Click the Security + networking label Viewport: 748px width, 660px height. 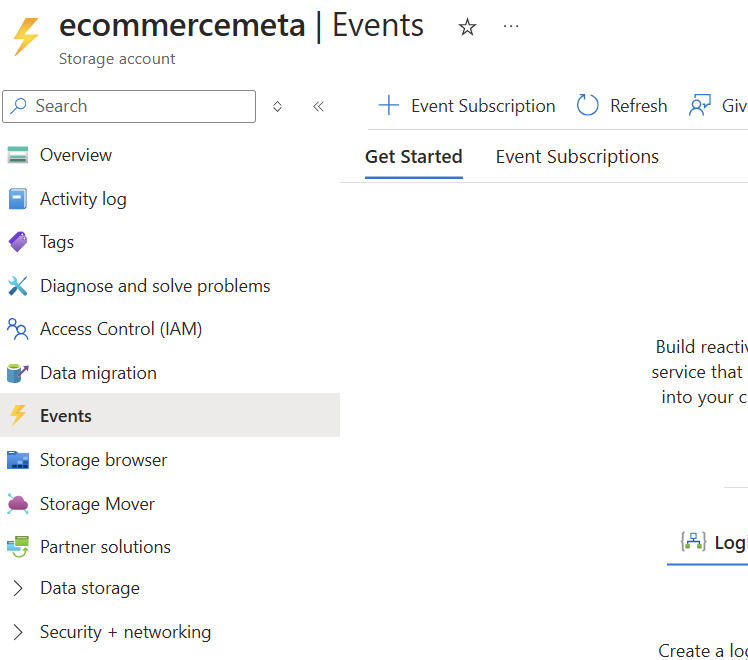tap(125, 632)
